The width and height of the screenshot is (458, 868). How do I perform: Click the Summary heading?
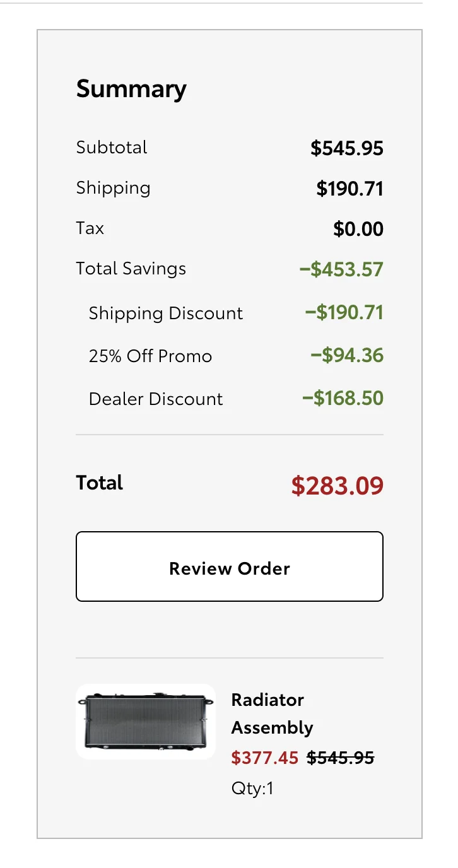(131, 89)
